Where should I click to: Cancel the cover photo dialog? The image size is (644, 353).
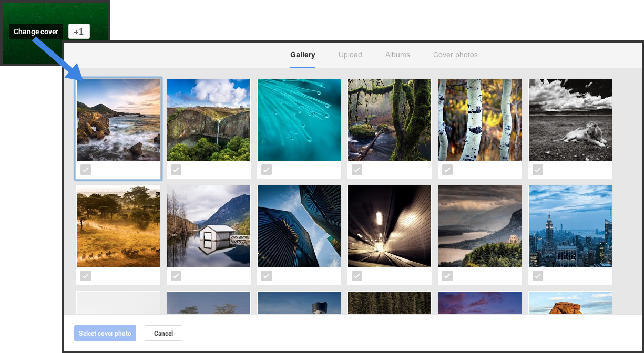click(x=163, y=333)
